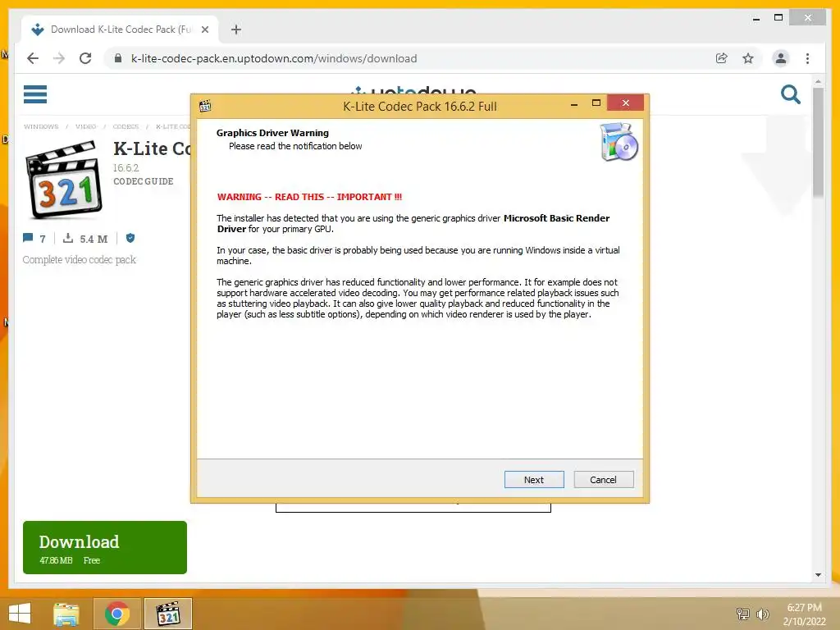This screenshot has width=840, height=630.
Task: Minimize the K-Lite installer window
Action: coord(573,103)
